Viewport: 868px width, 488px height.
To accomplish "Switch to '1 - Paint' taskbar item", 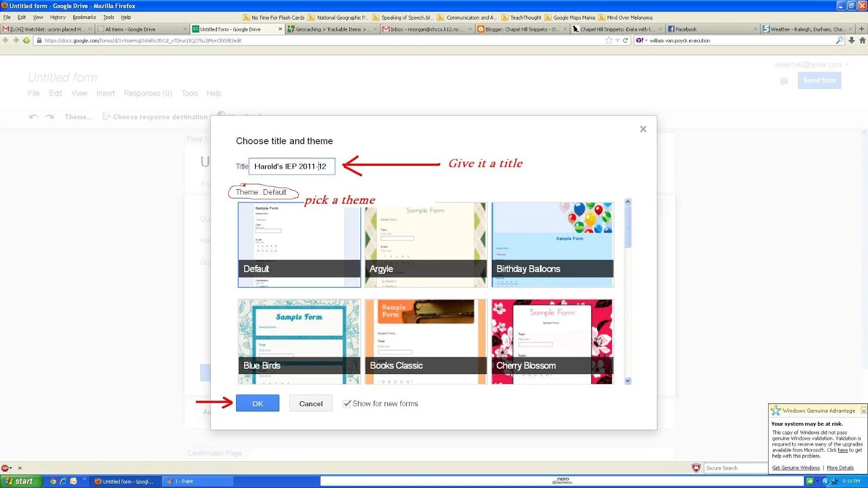I will 198,481.
